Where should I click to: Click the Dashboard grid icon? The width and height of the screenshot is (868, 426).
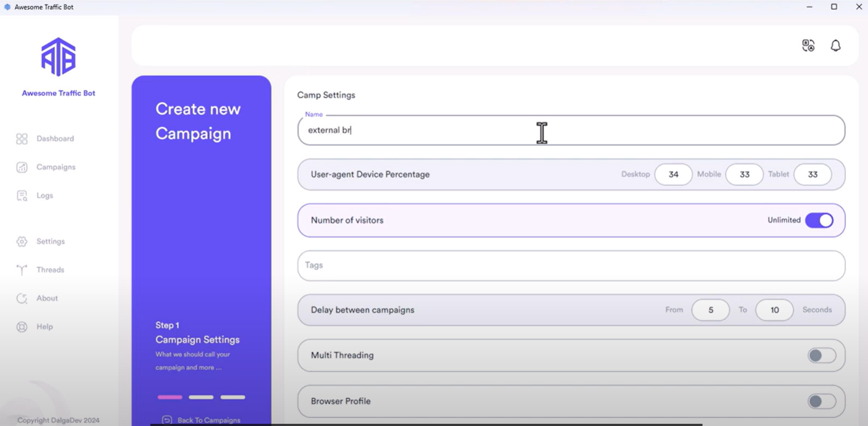pos(22,139)
